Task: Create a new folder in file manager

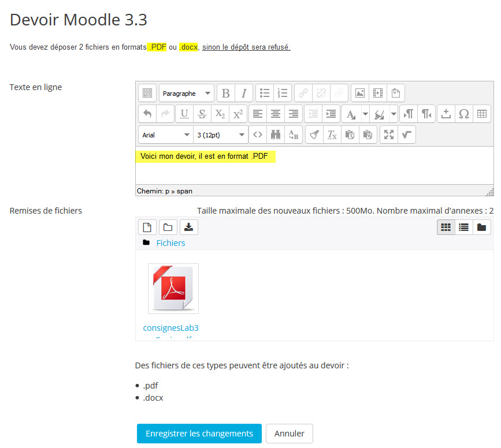Action: (168, 227)
